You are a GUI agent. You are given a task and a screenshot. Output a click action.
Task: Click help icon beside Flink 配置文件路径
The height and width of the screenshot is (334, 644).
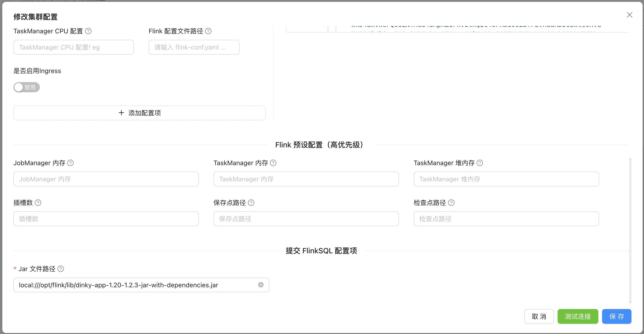[208, 31]
